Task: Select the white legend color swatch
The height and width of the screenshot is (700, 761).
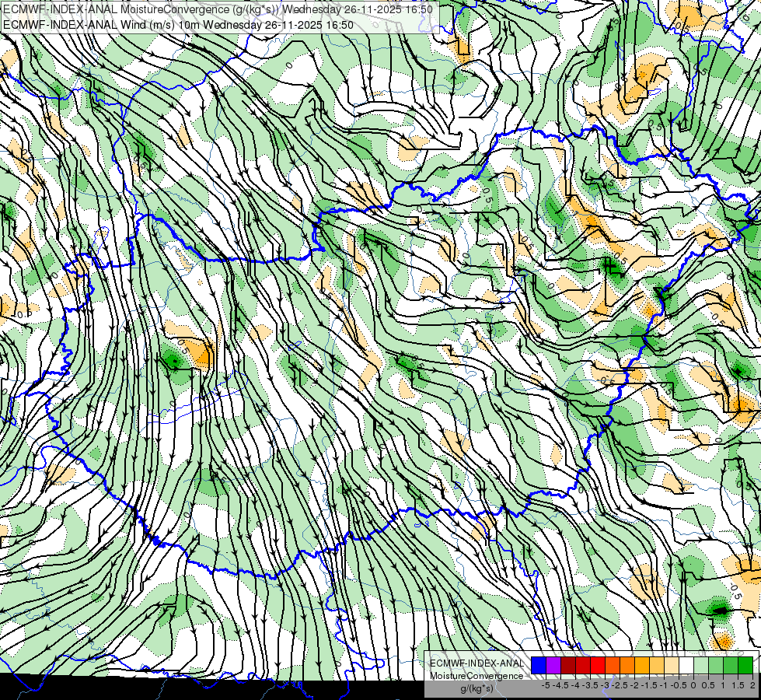Action: pos(686,665)
